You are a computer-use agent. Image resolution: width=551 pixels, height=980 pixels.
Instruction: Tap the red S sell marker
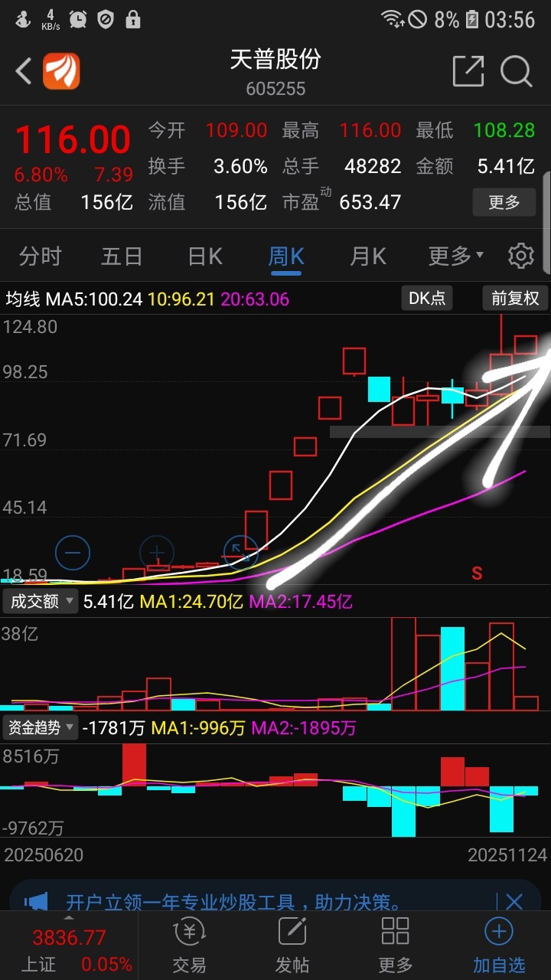[477, 573]
